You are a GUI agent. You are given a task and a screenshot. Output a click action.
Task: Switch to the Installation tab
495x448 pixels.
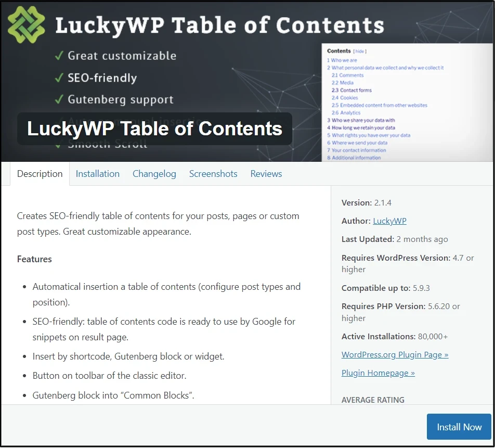(97, 174)
